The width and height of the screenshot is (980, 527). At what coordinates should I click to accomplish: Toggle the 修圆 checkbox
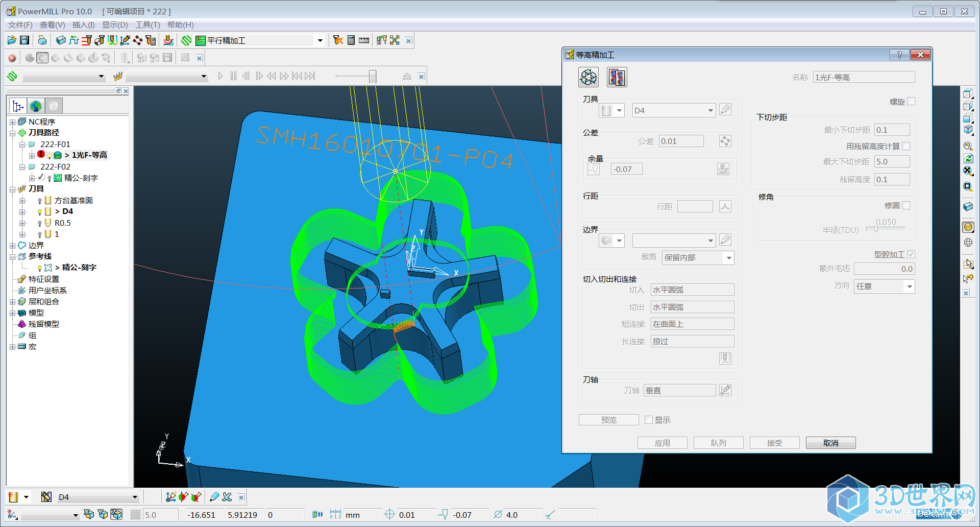tap(906, 205)
